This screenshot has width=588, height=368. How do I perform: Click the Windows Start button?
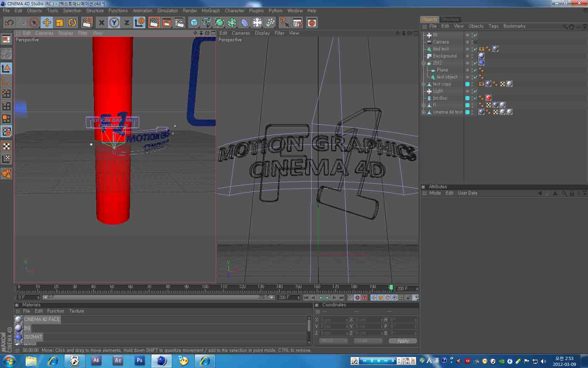[x=9, y=361]
